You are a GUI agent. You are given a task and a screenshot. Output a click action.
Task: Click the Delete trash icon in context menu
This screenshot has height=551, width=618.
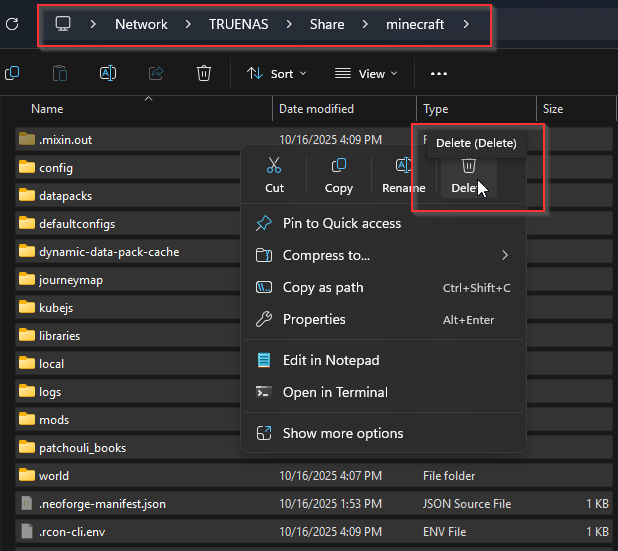[468, 166]
